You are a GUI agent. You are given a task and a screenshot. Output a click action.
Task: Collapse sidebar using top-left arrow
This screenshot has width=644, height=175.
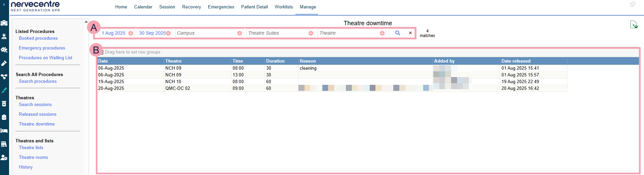click(4, 5)
